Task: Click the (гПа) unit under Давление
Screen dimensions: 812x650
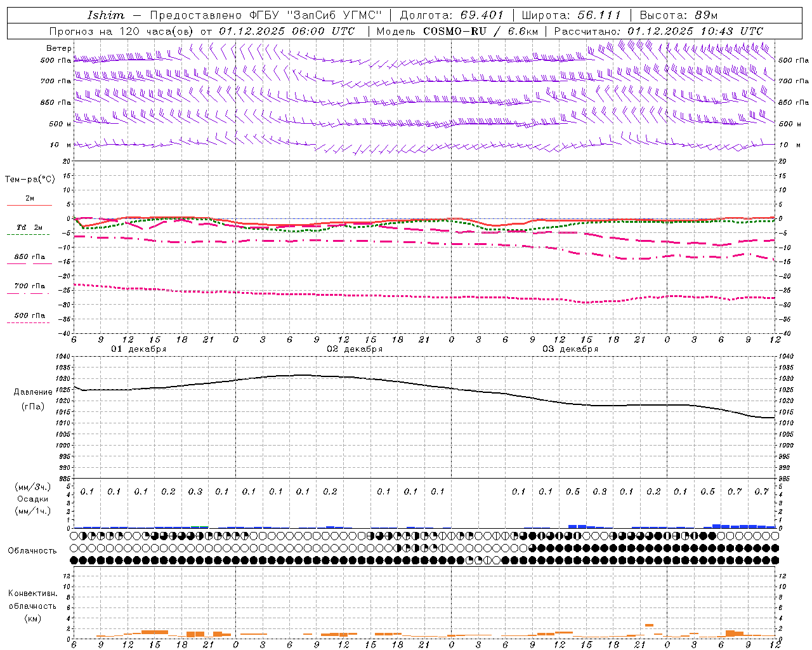Action: [33, 407]
